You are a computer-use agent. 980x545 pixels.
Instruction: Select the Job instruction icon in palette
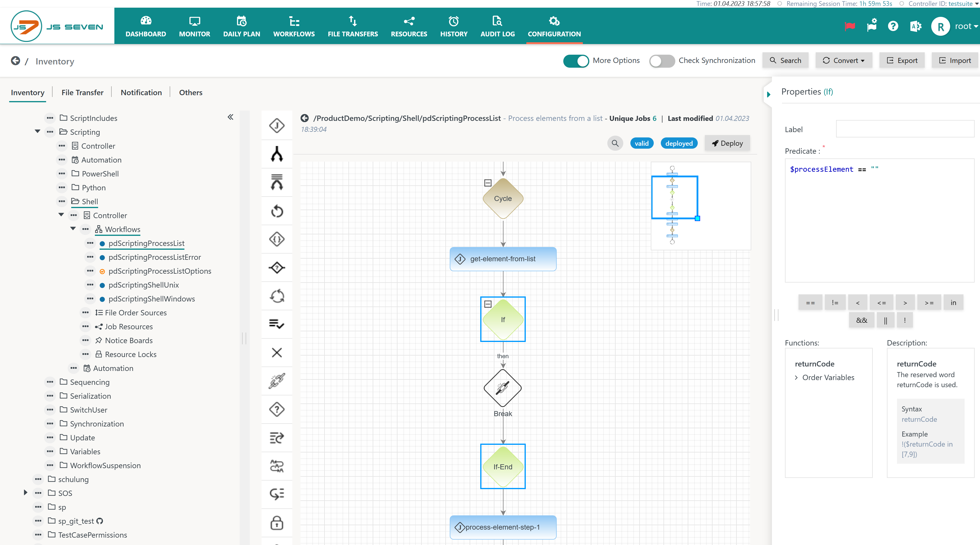pos(277,125)
